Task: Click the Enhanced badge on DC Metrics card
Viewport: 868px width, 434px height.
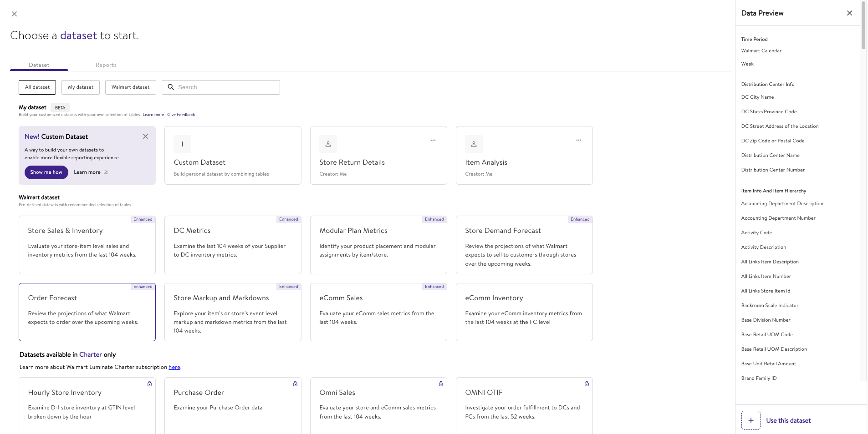Action: [x=289, y=219]
